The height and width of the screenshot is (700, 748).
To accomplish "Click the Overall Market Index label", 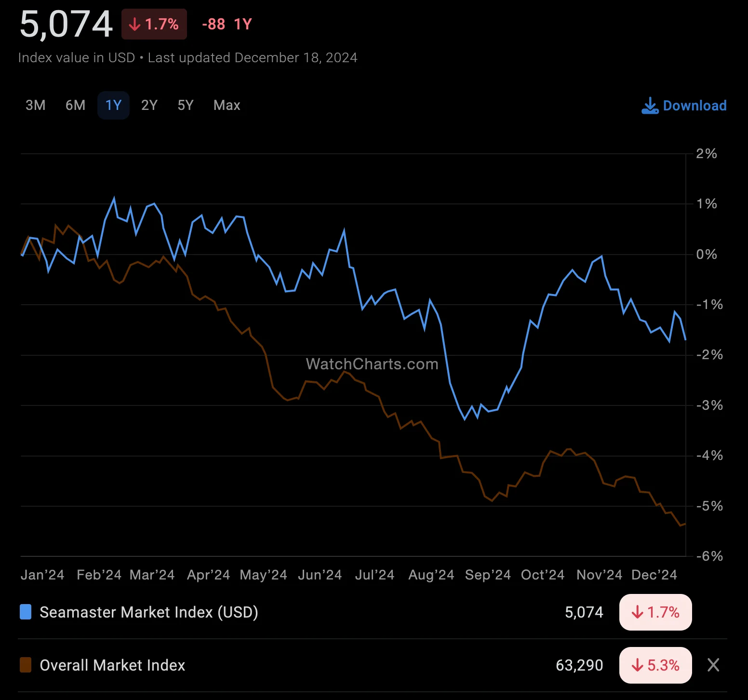I will (112, 665).
